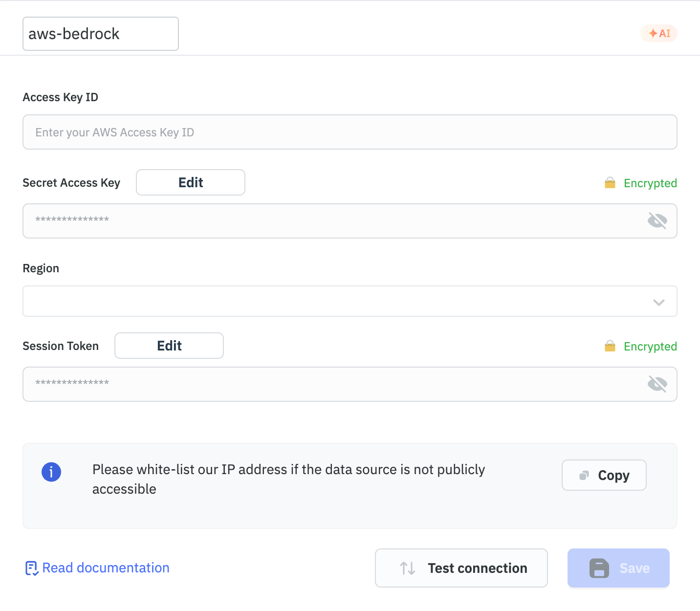Image resolution: width=700 pixels, height=611 pixels.
Task: Open the Region dropdown via its chevron
Action: (658, 302)
